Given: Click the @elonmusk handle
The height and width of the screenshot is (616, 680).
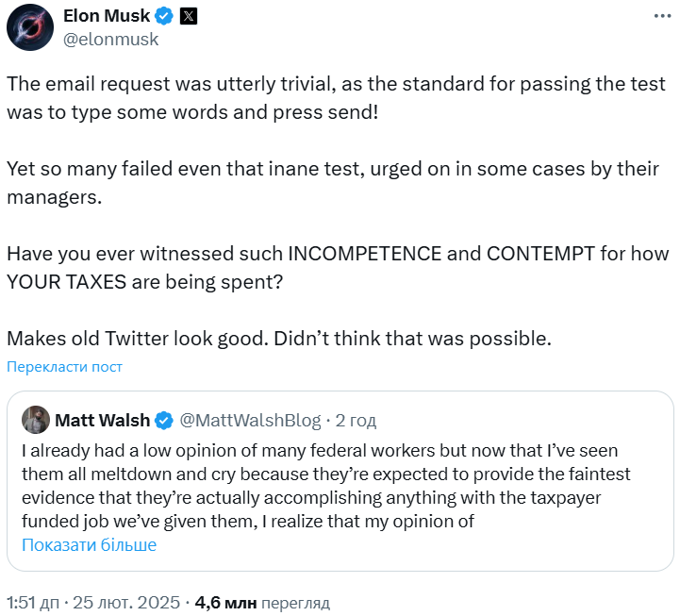Looking at the screenshot, I should pos(110,40).
